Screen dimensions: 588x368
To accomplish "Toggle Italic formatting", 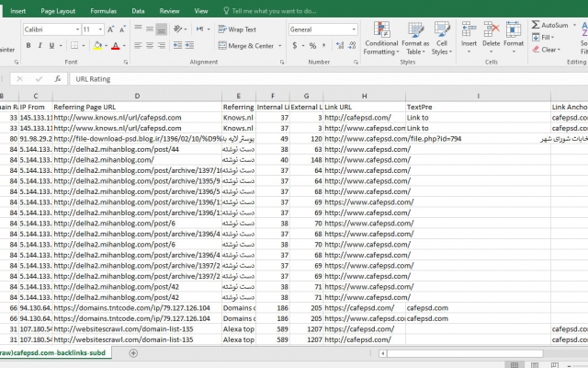I will click(40, 46).
